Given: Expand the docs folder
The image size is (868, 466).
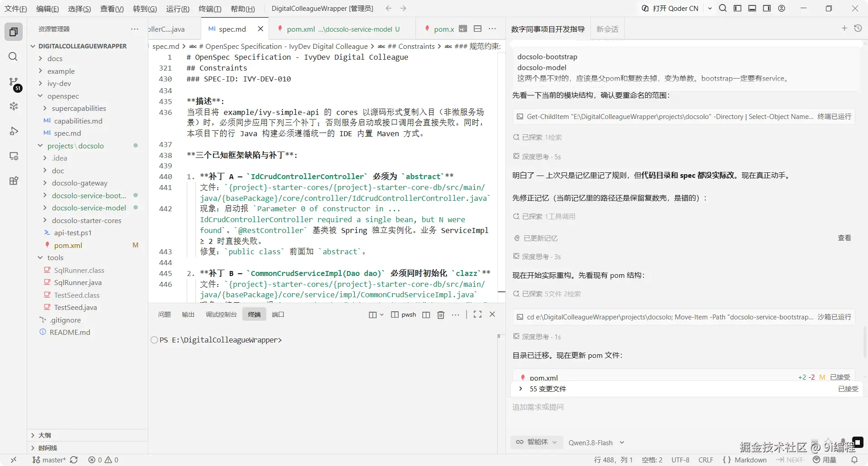Looking at the screenshot, I should point(55,58).
